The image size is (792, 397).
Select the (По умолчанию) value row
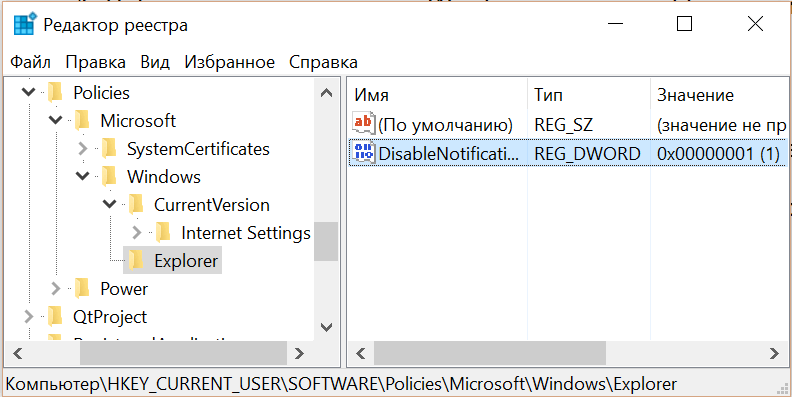568,124
